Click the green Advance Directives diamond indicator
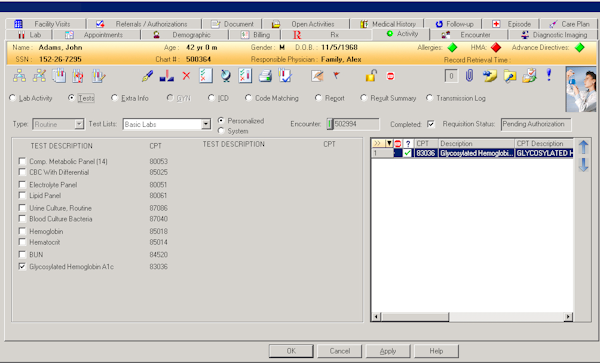This screenshot has height=363, width=600. point(580,48)
